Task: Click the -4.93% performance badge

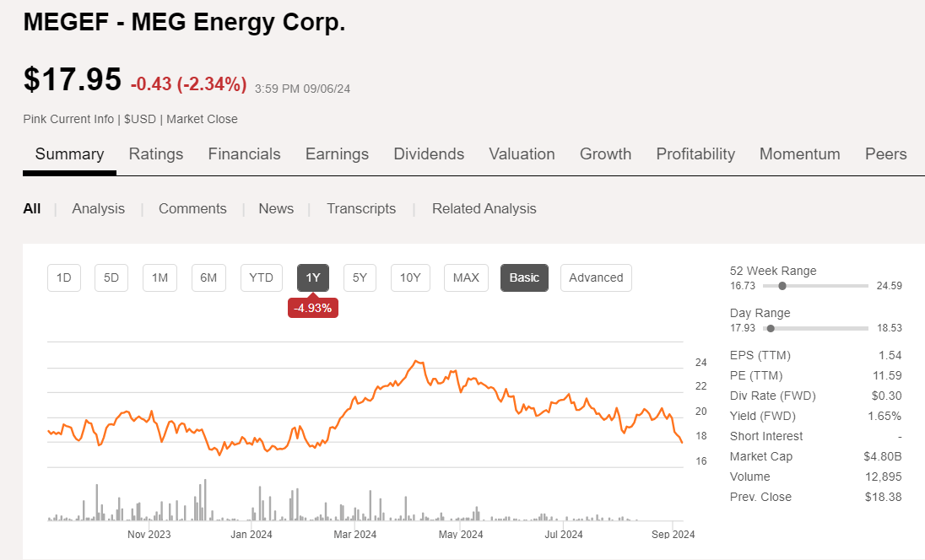Action: pos(313,307)
